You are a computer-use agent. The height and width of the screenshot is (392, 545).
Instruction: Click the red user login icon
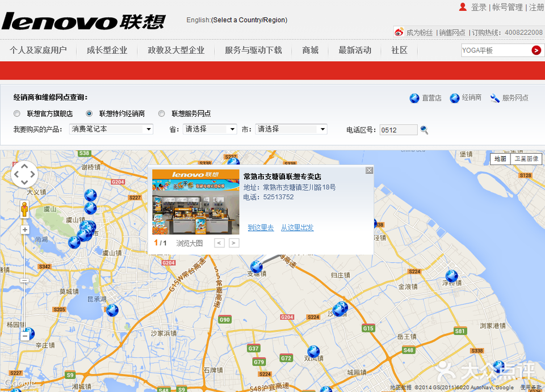(463, 7)
